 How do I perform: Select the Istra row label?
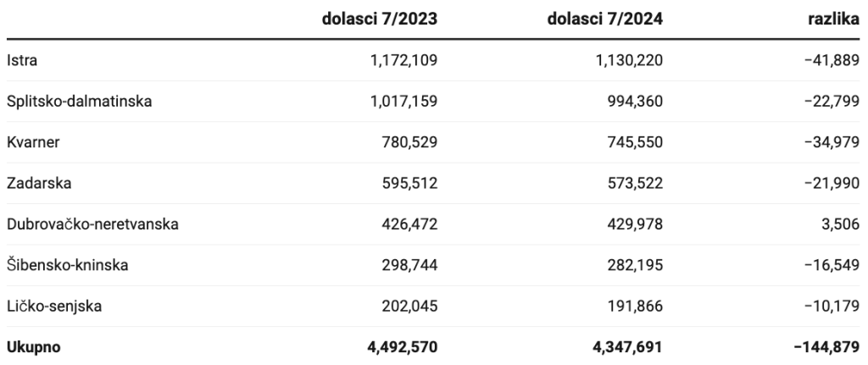point(21,60)
